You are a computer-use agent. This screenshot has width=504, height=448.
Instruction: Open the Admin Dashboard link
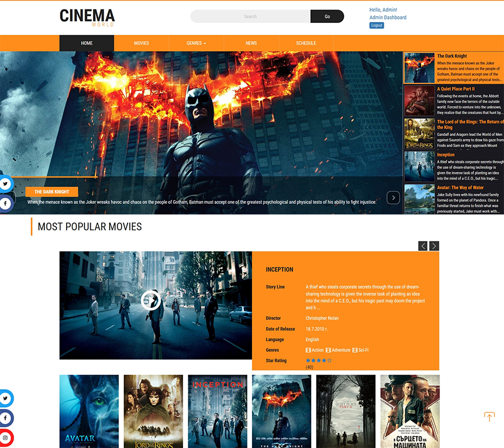[x=388, y=17]
